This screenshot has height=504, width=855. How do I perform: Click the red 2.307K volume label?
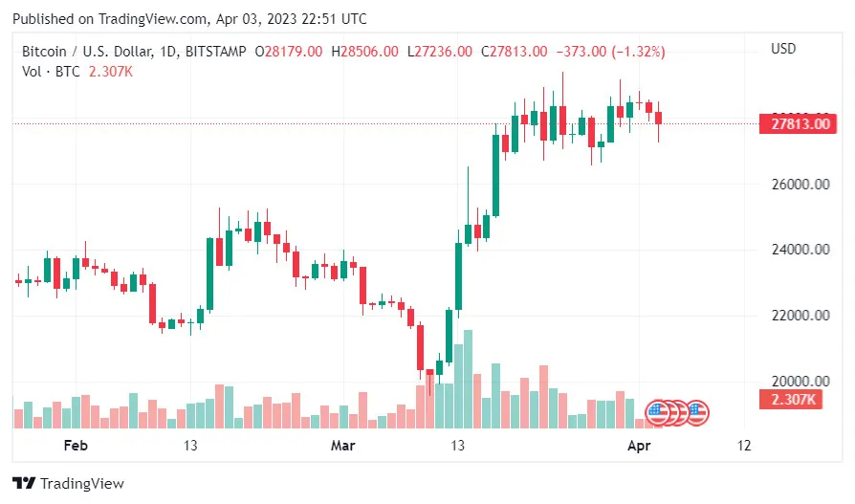(x=793, y=400)
